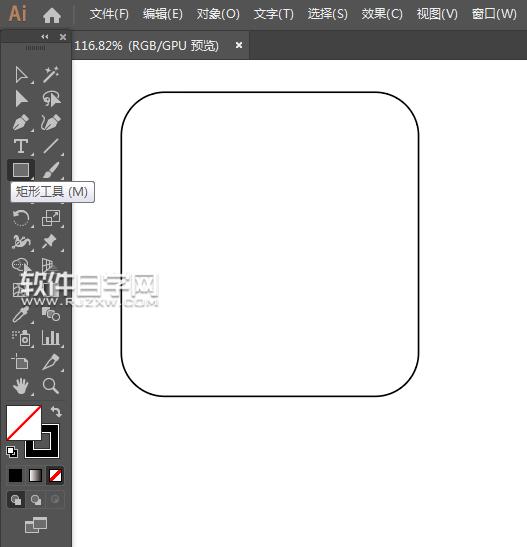This screenshot has height=547, width=527.
Task: Toggle Draw Behind mode
Action: click(x=36, y=500)
